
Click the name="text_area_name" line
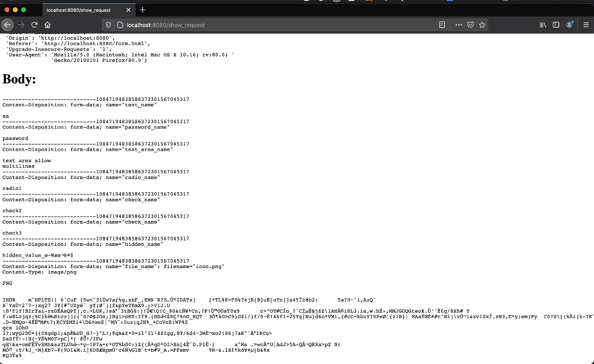88,149
